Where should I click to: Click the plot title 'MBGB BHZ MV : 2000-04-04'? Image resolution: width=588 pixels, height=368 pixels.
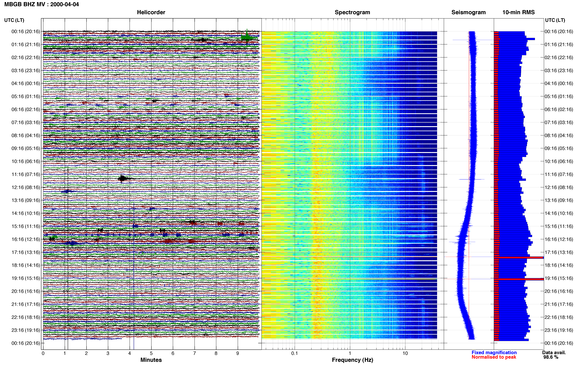(42, 4)
